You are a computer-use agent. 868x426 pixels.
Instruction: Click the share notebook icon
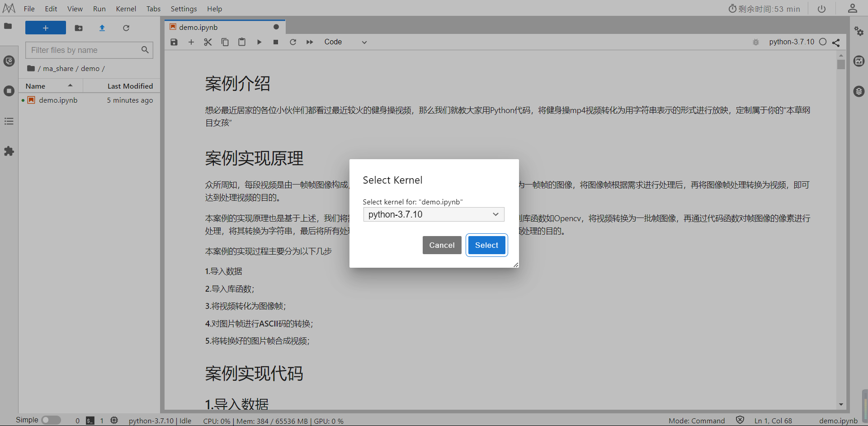click(x=836, y=43)
